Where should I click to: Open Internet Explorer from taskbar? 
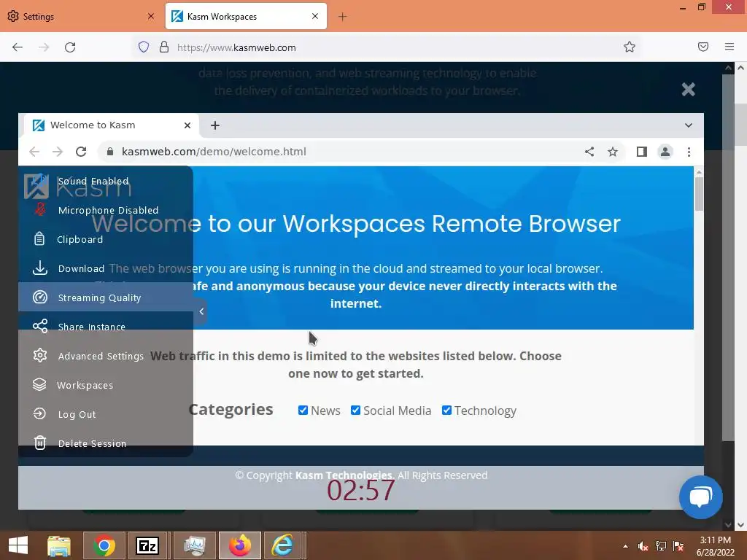283,545
